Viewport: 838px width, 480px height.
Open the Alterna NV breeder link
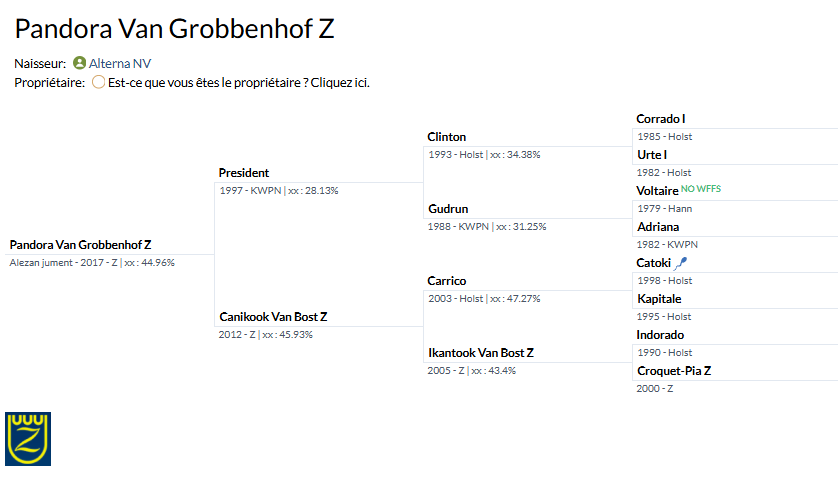pos(120,63)
